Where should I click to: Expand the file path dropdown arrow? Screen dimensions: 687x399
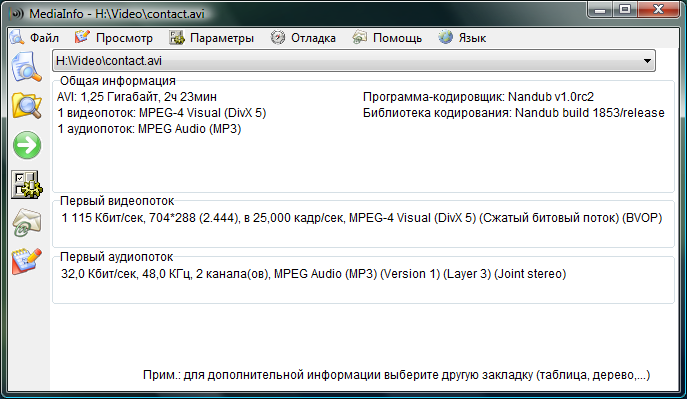647,61
